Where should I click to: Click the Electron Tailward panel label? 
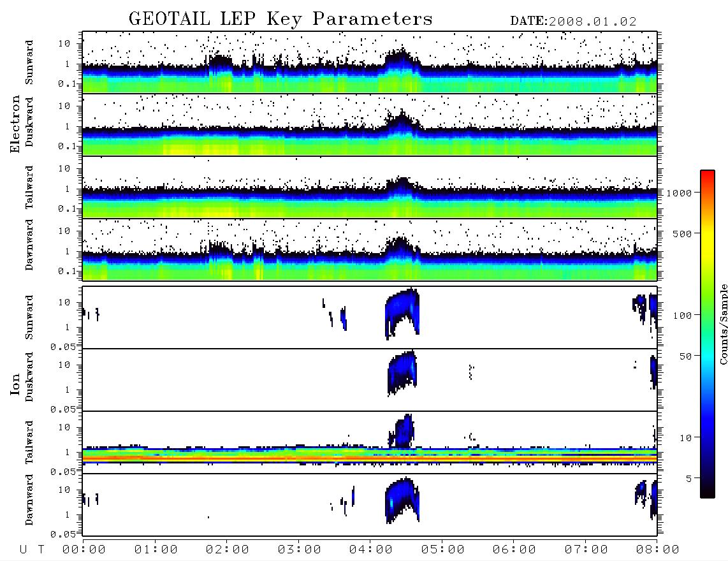pos(29,187)
